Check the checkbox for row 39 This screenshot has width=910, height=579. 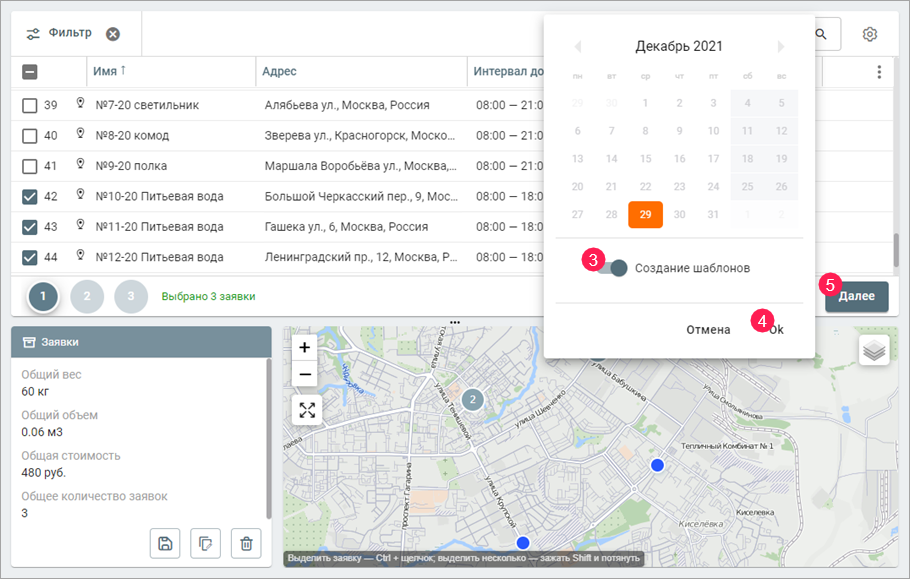(30, 105)
